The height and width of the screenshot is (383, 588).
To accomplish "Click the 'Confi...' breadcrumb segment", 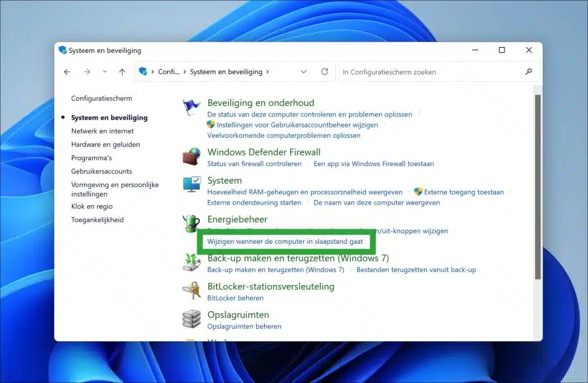I will pos(169,72).
